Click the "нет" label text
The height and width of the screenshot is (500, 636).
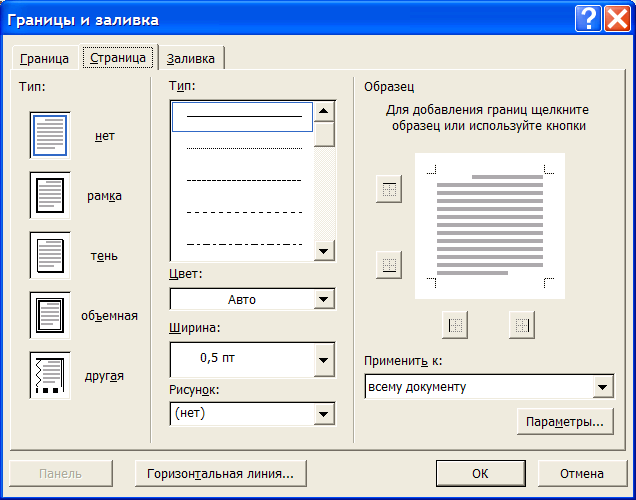105,136
